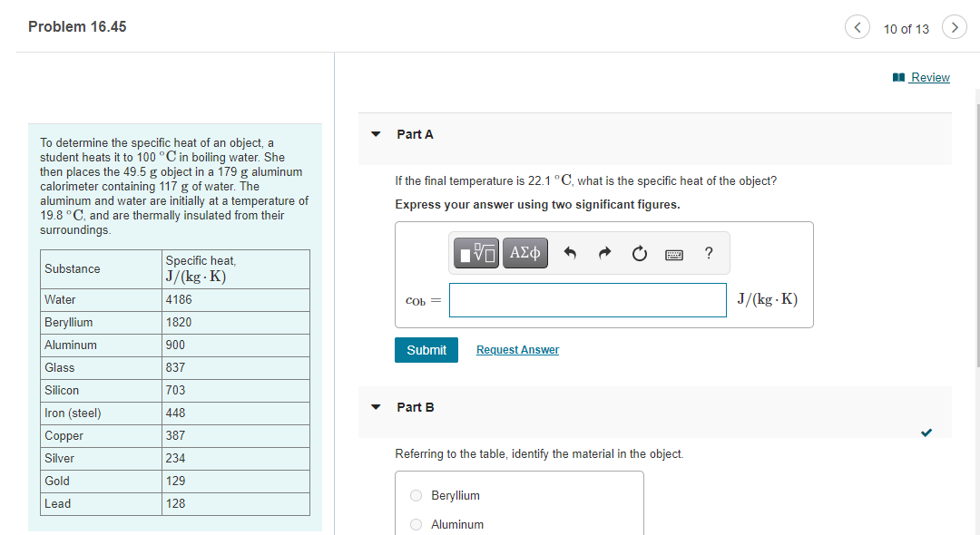Select the Aluminum radio option
Viewport: 980px width, 535px height.
point(416,524)
